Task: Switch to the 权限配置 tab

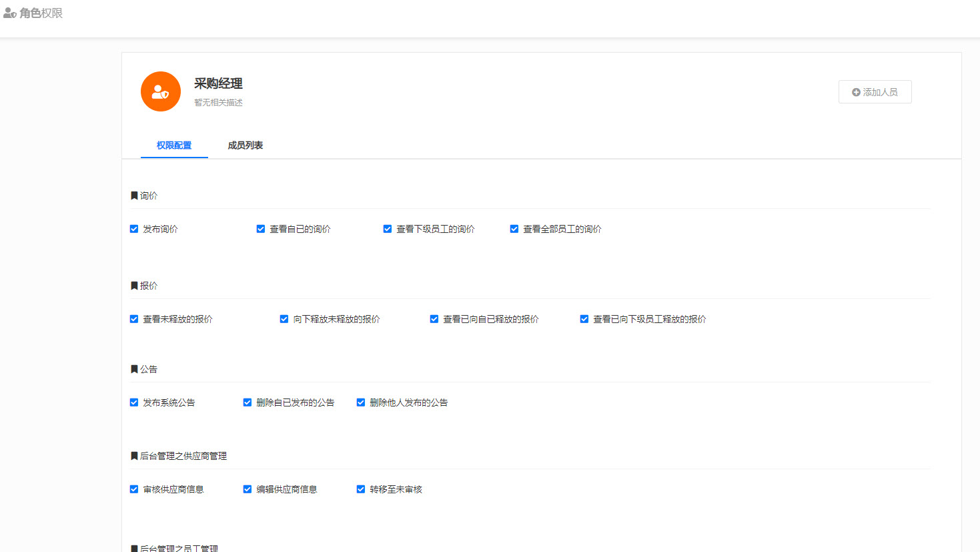Action: (x=174, y=146)
